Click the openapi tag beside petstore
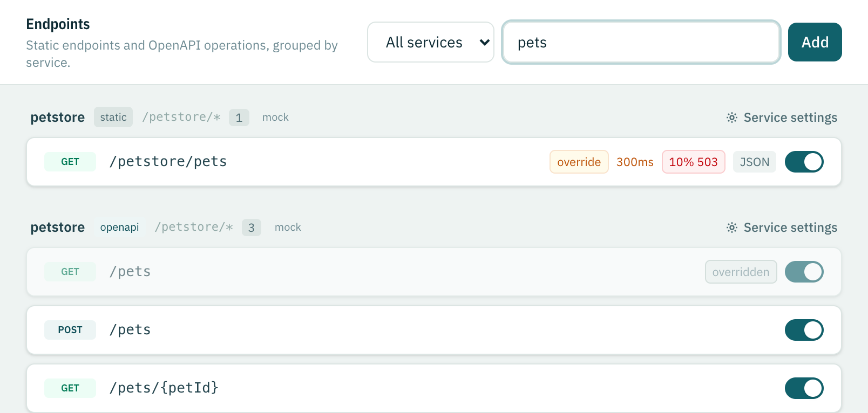 pos(120,227)
